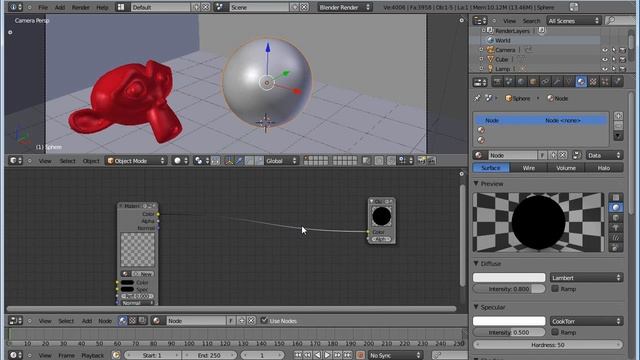Expand the Camera item in outliner
This screenshot has height=360, width=640.
(x=482, y=50)
